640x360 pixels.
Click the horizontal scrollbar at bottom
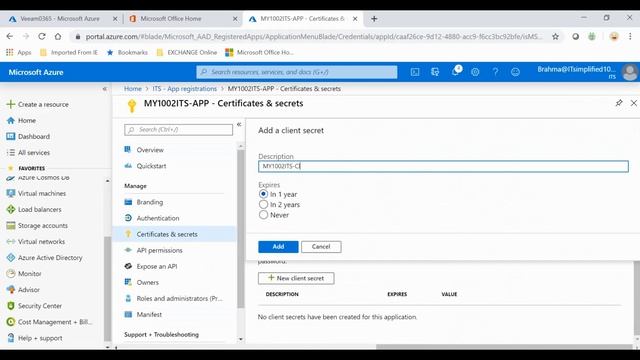pyautogui.click(x=504, y=347)
